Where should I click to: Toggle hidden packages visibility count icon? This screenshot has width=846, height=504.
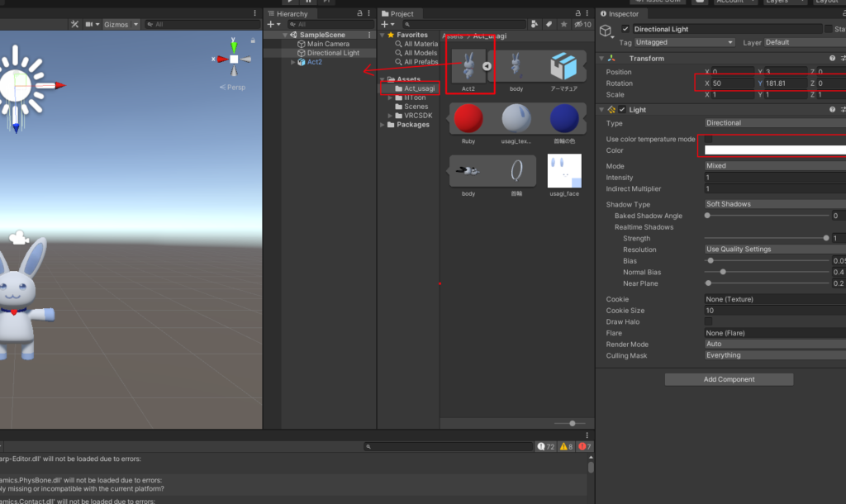click(x=582, y=24)
